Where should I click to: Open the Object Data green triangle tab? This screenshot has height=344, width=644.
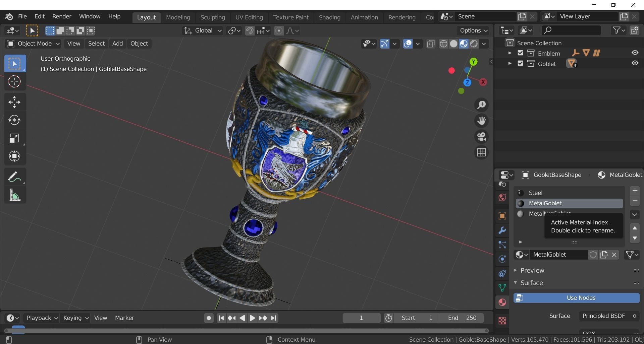(x=502, y=288)
